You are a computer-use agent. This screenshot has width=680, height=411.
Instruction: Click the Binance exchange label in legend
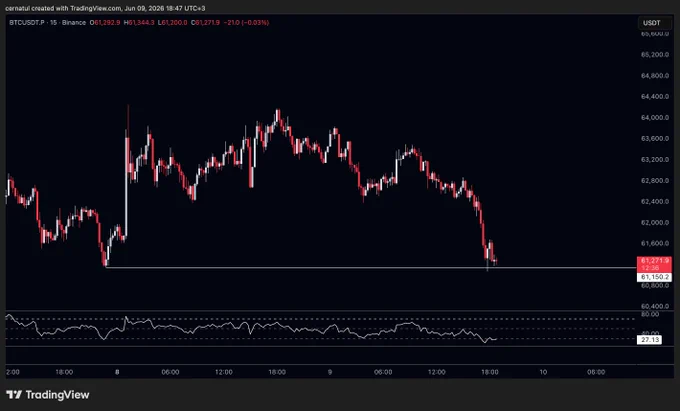click(74, 23)
